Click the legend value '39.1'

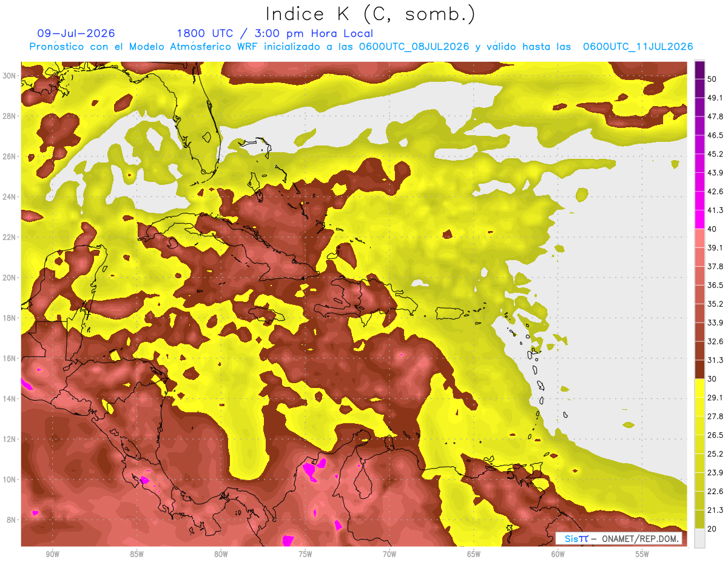point(715,247)
